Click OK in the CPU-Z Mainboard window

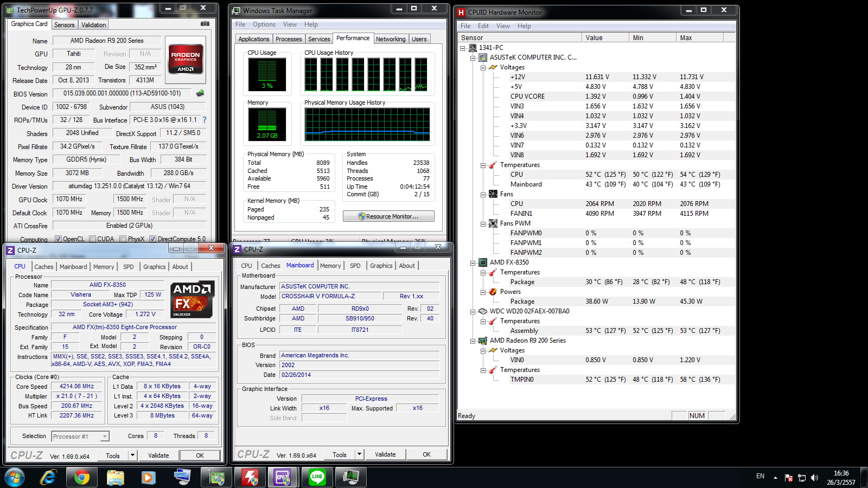427,454
